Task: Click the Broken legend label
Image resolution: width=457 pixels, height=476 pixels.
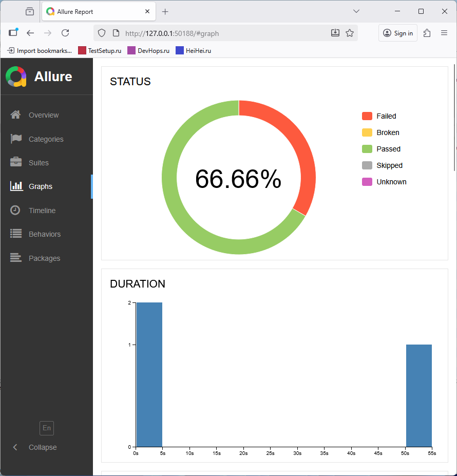Action: pyautogui.click(x=388, y=132)
